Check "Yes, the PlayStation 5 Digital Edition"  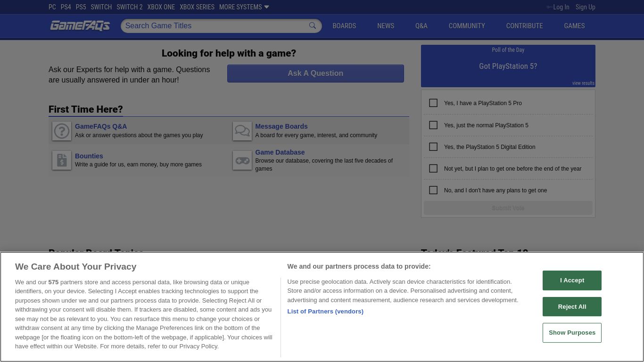(433, 147)
